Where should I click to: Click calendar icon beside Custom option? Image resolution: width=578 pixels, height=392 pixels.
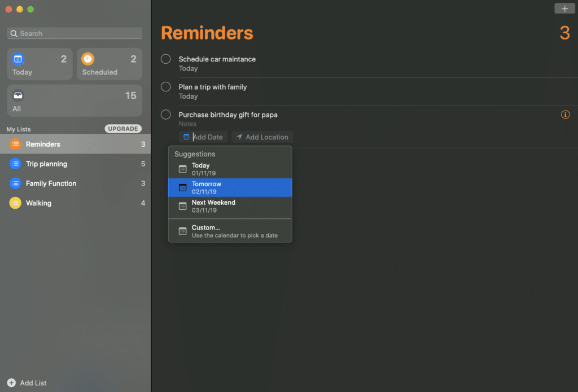[x=182, y=231]
